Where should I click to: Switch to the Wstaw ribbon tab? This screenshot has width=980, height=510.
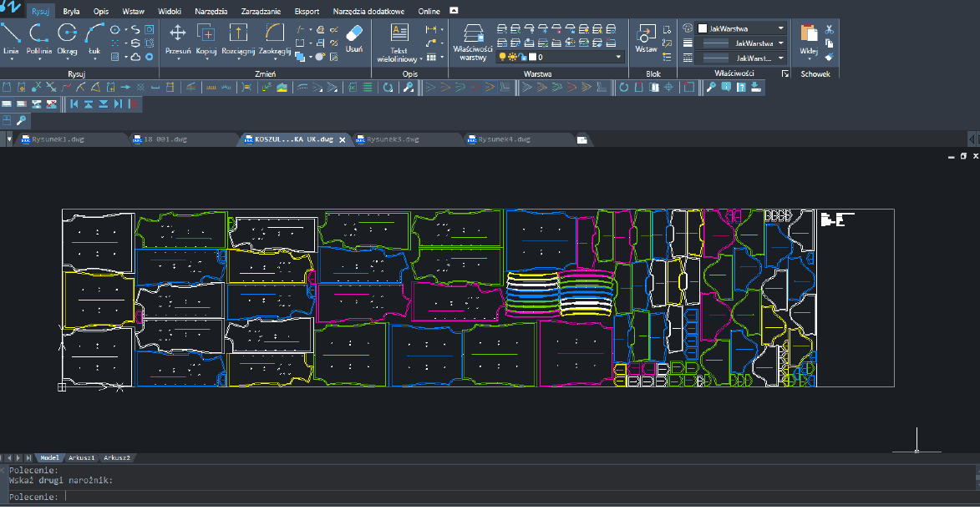click(133, 11)
